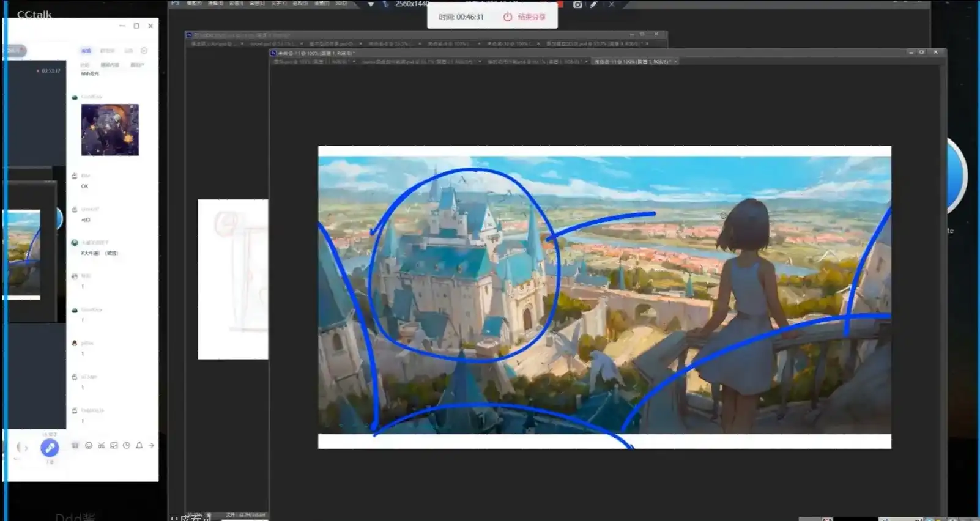Open the 3D menu in Photoshop
Viewport: 980px width, 521px height.
click(341, 4)
